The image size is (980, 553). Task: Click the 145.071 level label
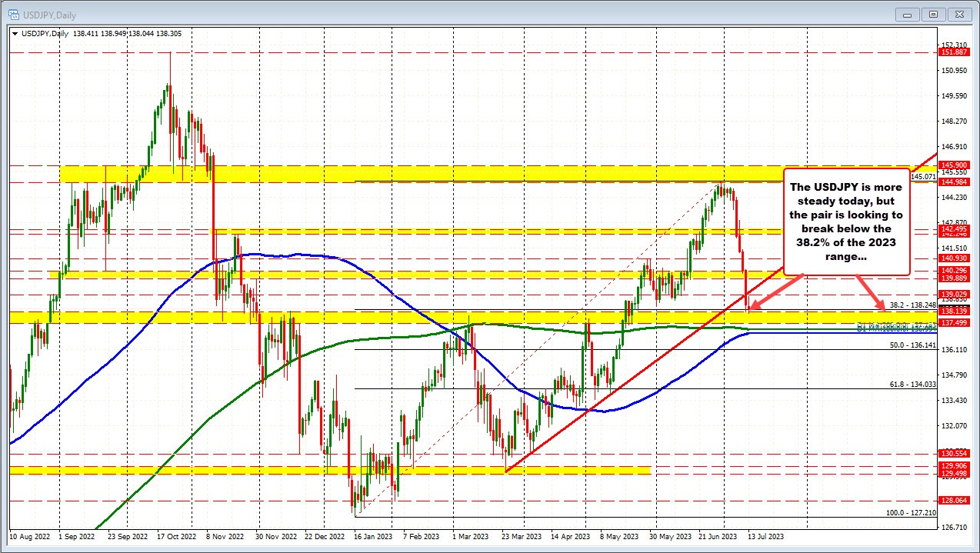(923, 176)
